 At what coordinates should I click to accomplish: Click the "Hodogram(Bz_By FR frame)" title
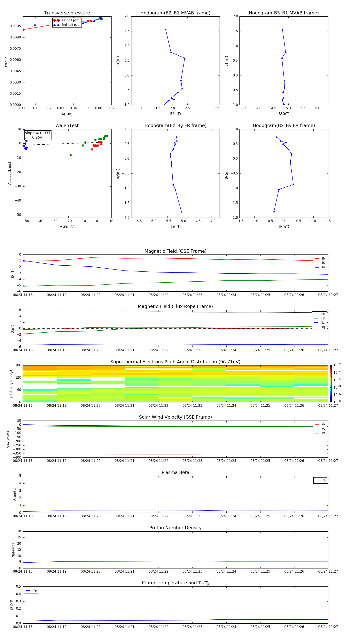[x=175, y=125]
